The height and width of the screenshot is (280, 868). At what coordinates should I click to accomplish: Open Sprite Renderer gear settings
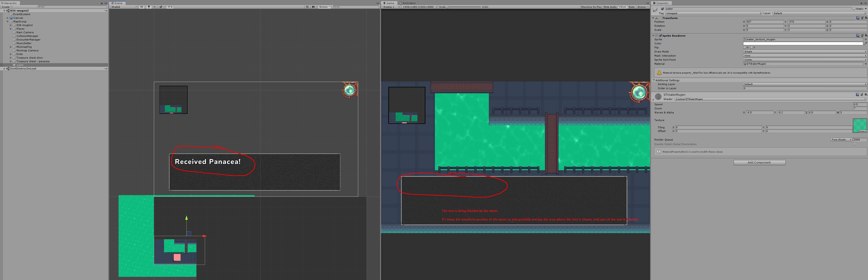tap(866, 36)
